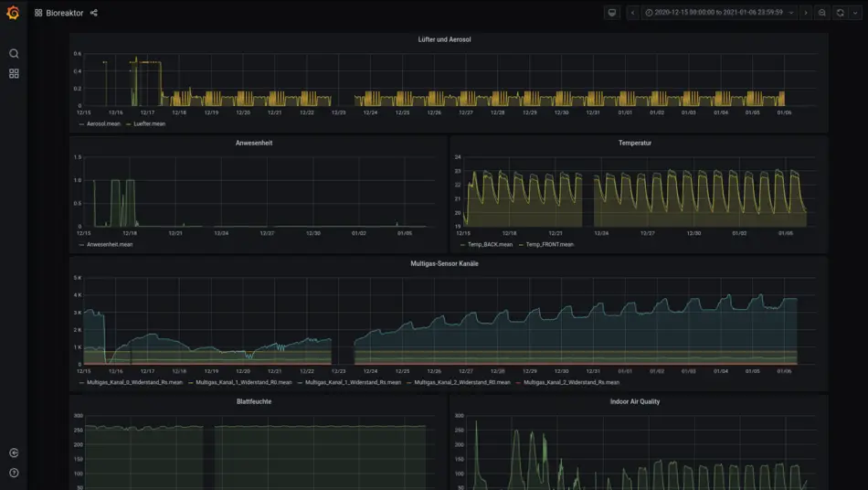The height and width of the screenshot is (490, 868).
Task: Open the Multigas-Sensor Kanäle panel title menu
Action: click(444, 263)
